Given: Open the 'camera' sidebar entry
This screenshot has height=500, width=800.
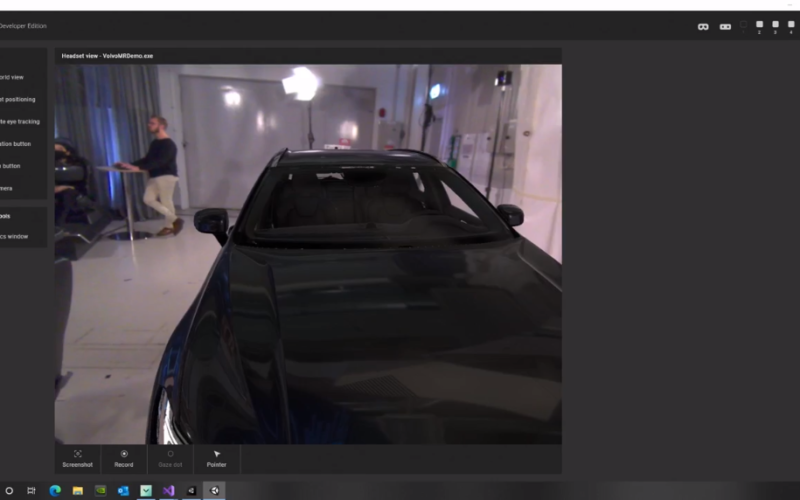Looking at the screenshot, I should coord(8,188).
